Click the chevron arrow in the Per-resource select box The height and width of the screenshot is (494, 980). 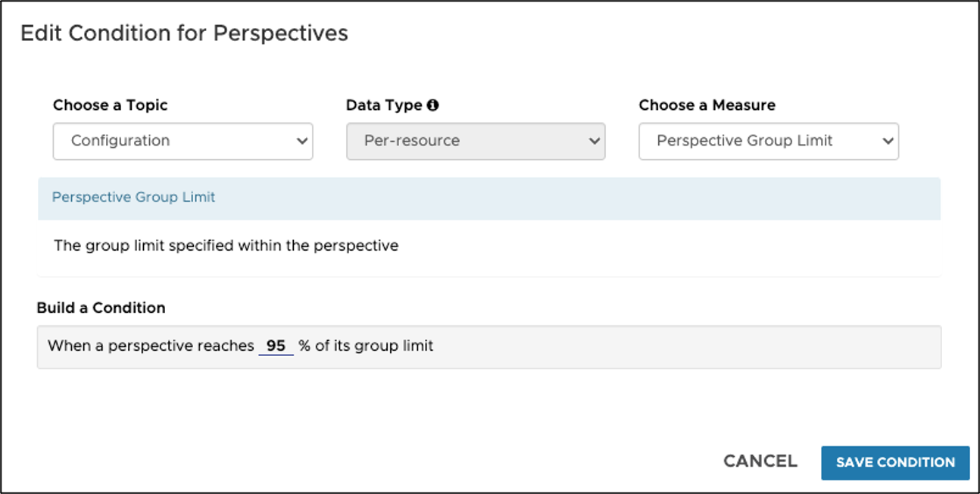tap(595, 141)
